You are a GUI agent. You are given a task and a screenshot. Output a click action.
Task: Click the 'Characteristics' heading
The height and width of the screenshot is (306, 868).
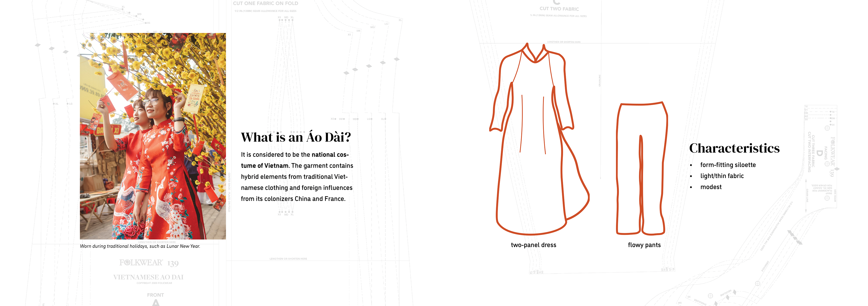point(734,148)
